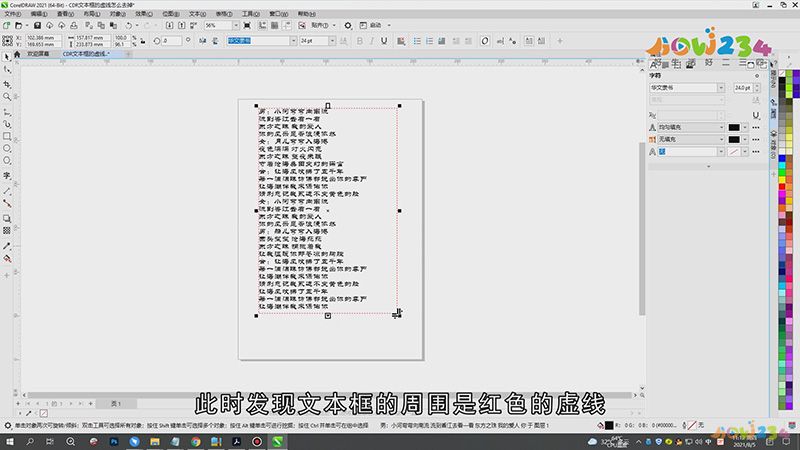The height and width of the screenshot is (450, 800).
Task: Create a new document toolbar icon
Action: click(7, 25)
